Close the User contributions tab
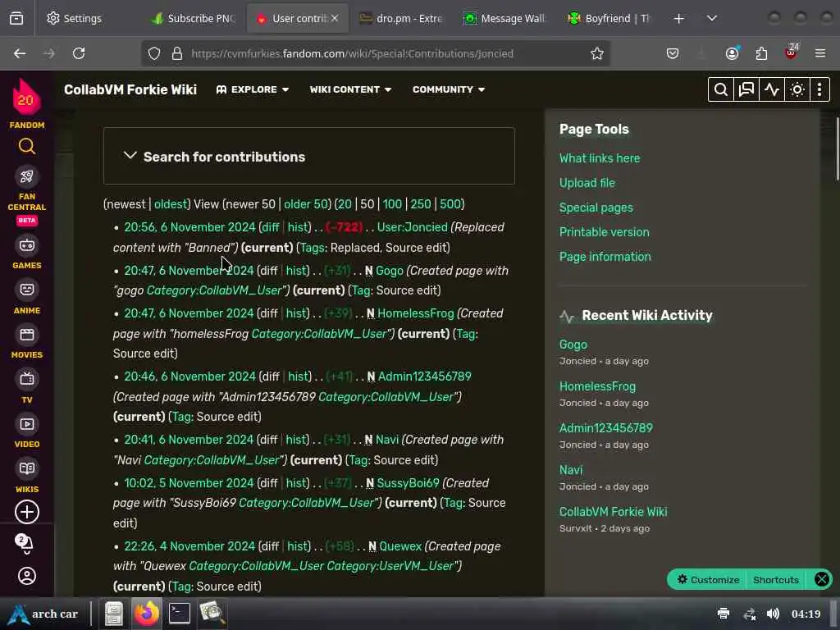The image size is (840, 630). [335, 18]
